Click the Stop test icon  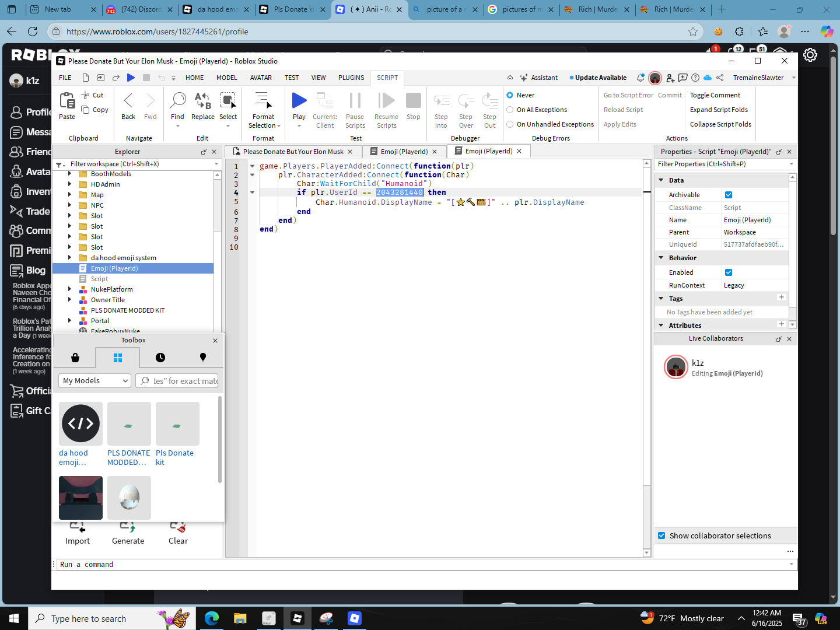414,101
